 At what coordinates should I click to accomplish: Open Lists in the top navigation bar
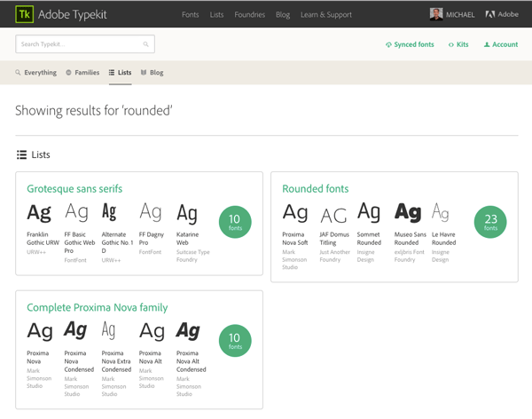click(x=216, y=14)
